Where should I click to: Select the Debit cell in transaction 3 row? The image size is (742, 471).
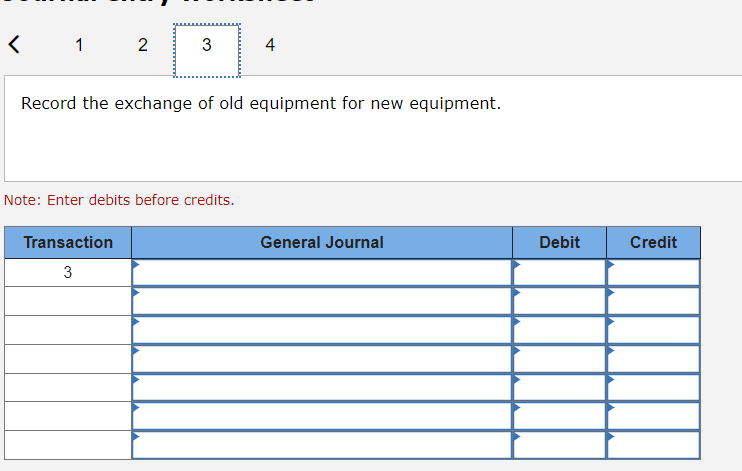tap(559, 273)
